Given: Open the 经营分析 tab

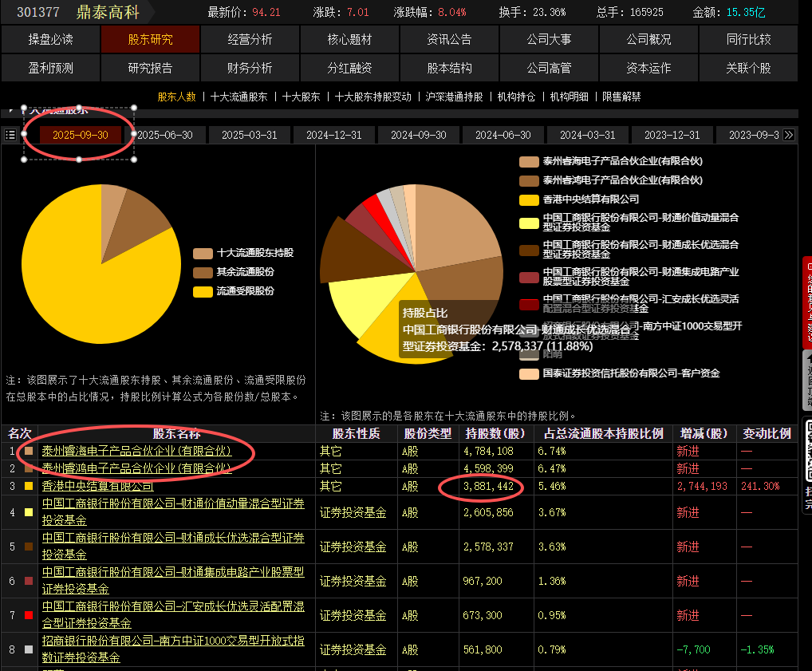Looking at the screenshot, I should pos(250,39).
